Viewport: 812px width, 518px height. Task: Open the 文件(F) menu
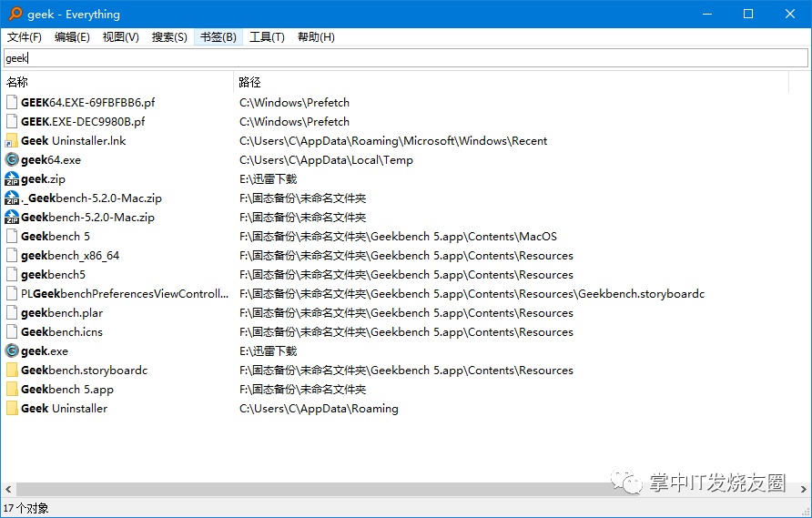(25, 37)
